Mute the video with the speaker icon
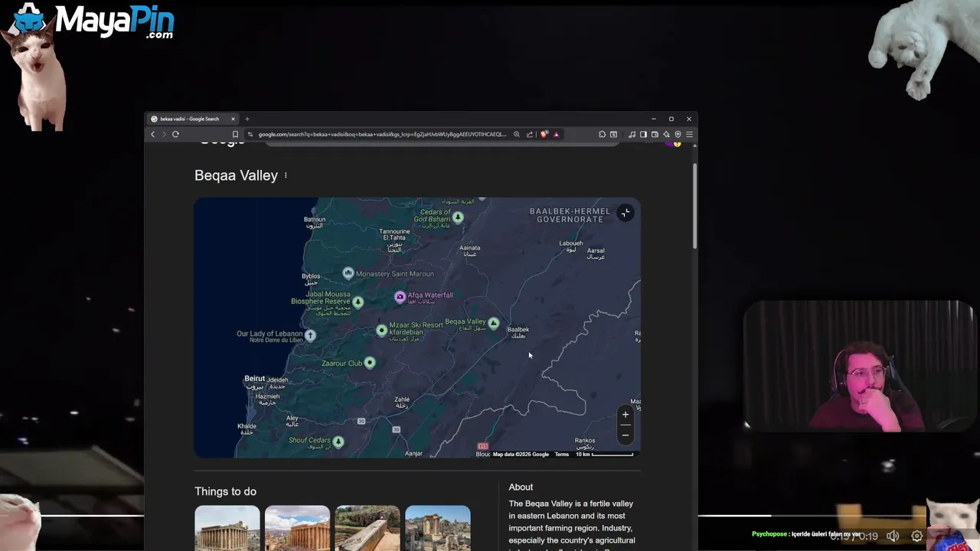Image resolution: width=980 pixels, height=551 pixels. 893,536
